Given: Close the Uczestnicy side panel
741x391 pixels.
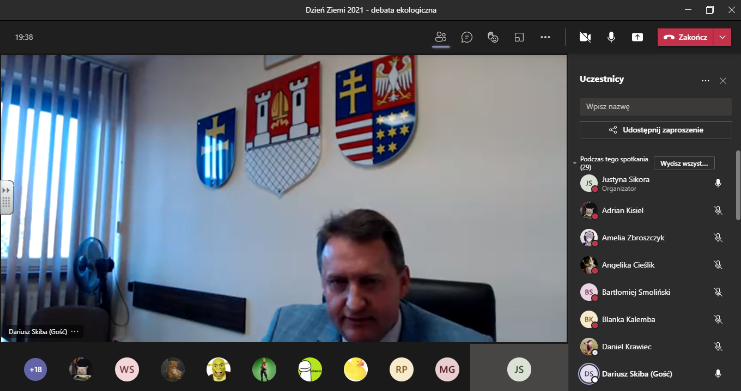Looking at the screenshot, I should pos(723,81).
